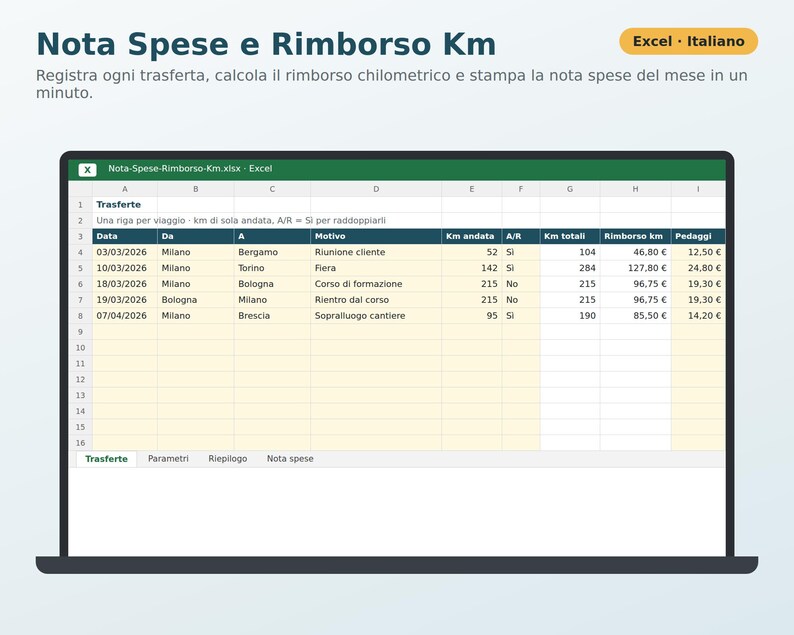
Task: Select row 16 header
Action: point(80,443)
